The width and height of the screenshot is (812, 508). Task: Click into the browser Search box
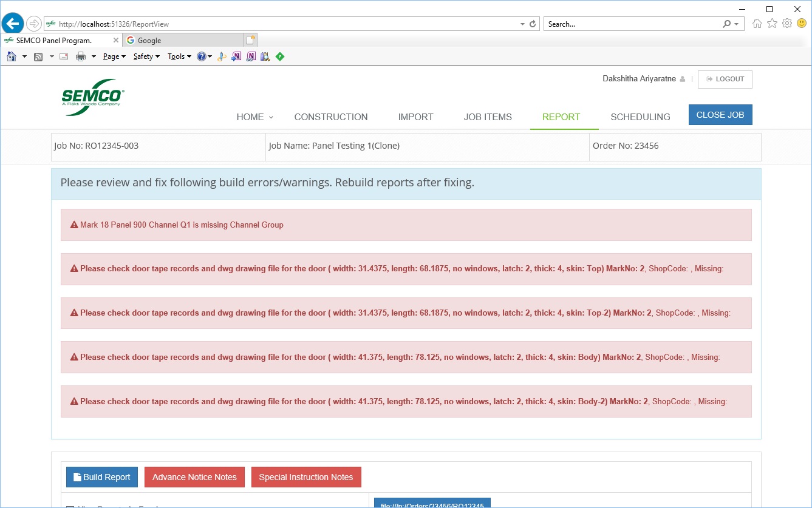[x=632, y=24]
